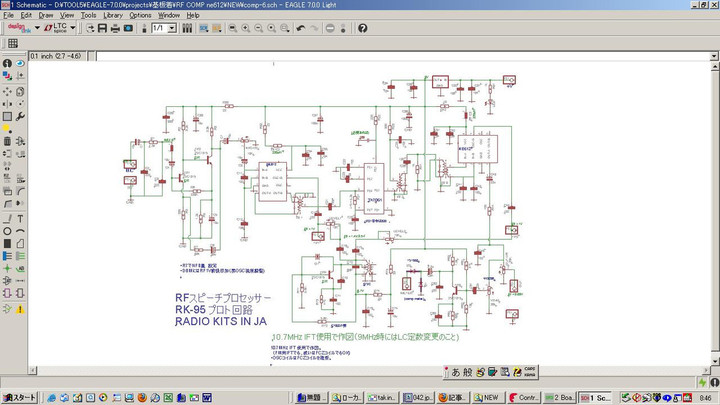The width and height of the screenshot is (720, 405).
Task: Open the Tools menu
Action: pos(89,15)
